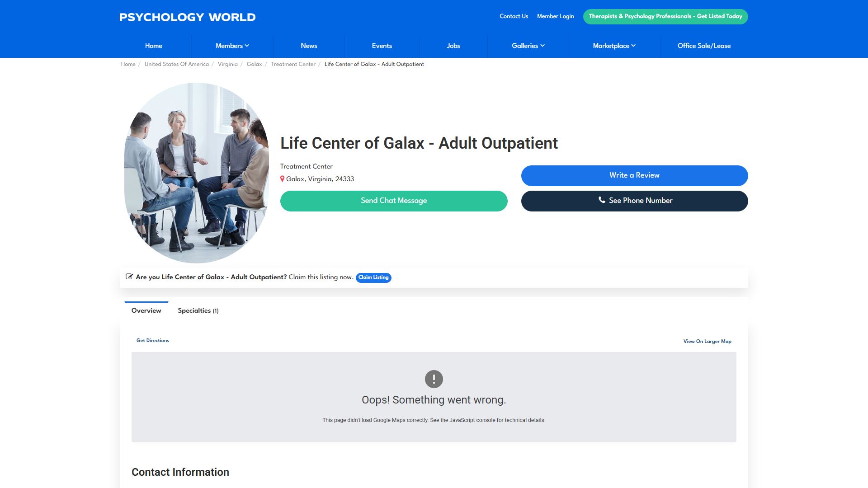Click the Galax, Virginia, 24333 address text

pos(320,179)
